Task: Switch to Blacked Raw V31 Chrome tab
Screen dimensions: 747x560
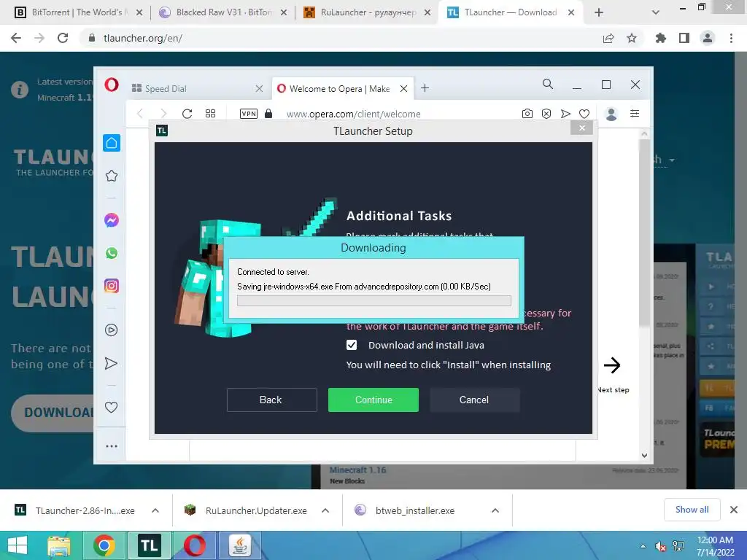Action: pyautogui.click(x=223, y=12)
